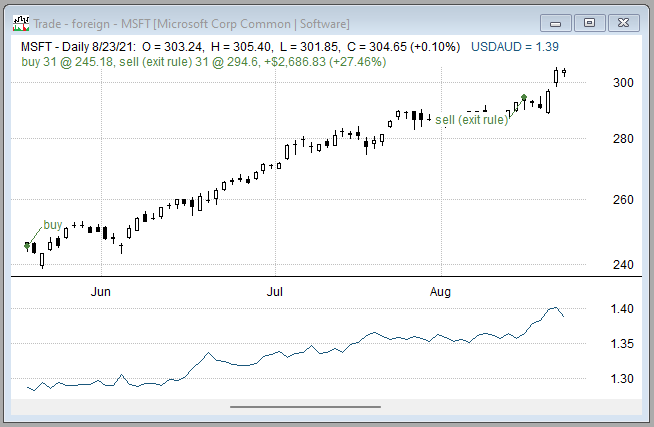
Task: Click the green sell exit marker dot
Action: coord(524,98)
